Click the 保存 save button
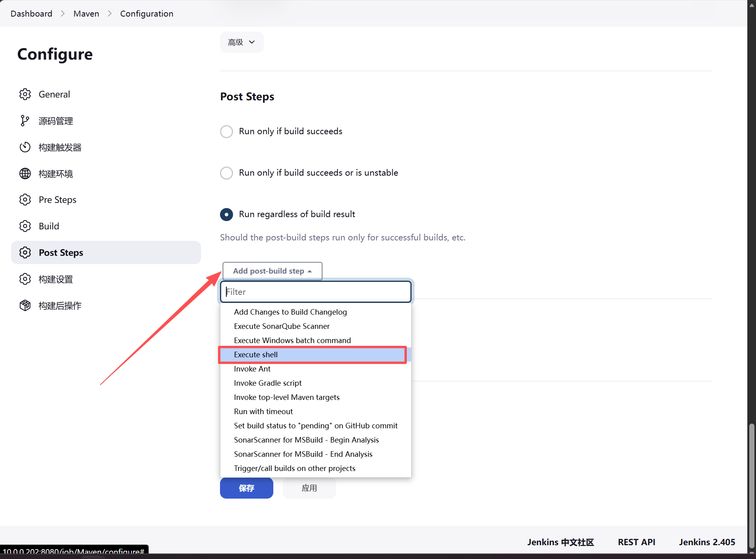756x559 pixels. click(246, 488)
